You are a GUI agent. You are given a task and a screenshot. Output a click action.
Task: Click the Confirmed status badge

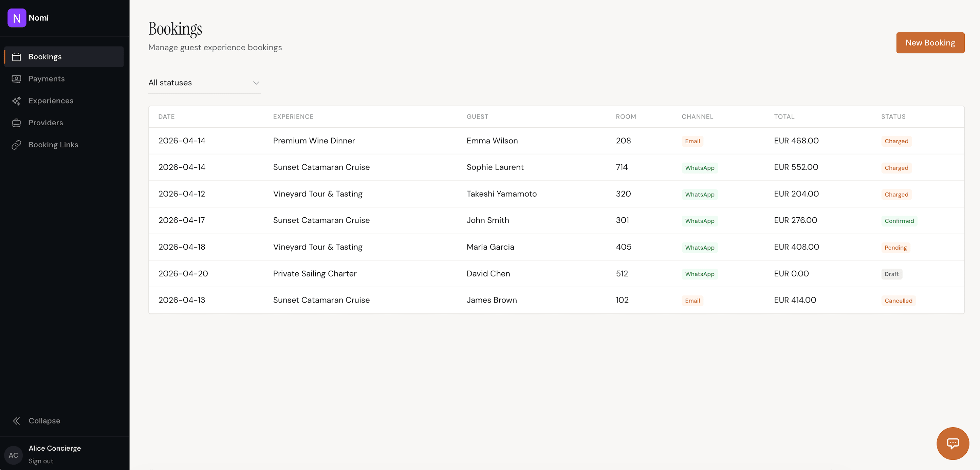pos(899,221)
